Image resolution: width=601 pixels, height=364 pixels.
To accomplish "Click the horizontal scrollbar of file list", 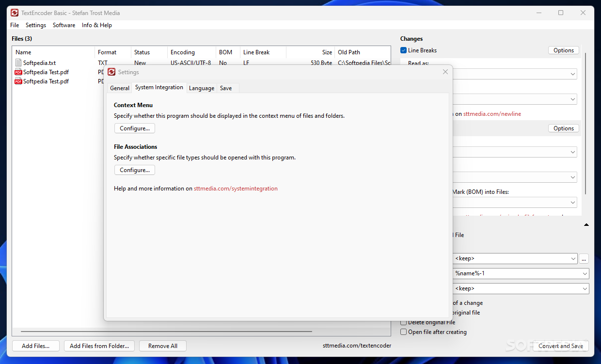I will pos(166,332).
